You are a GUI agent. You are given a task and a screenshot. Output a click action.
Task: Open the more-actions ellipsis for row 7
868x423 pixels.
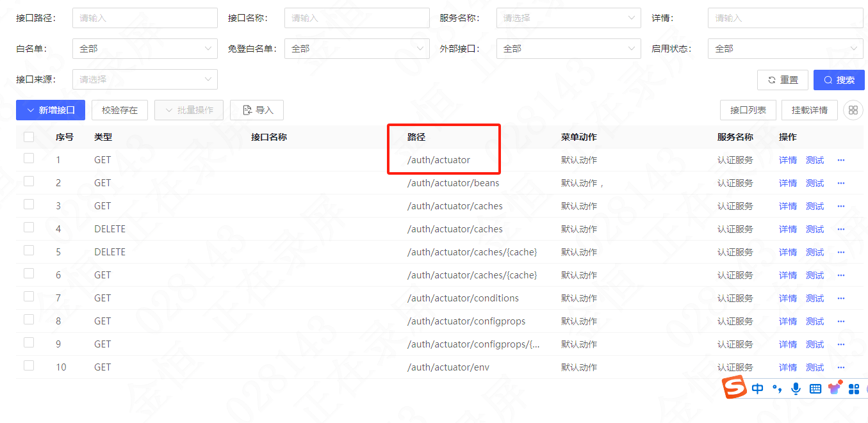(x=841, y=298)
